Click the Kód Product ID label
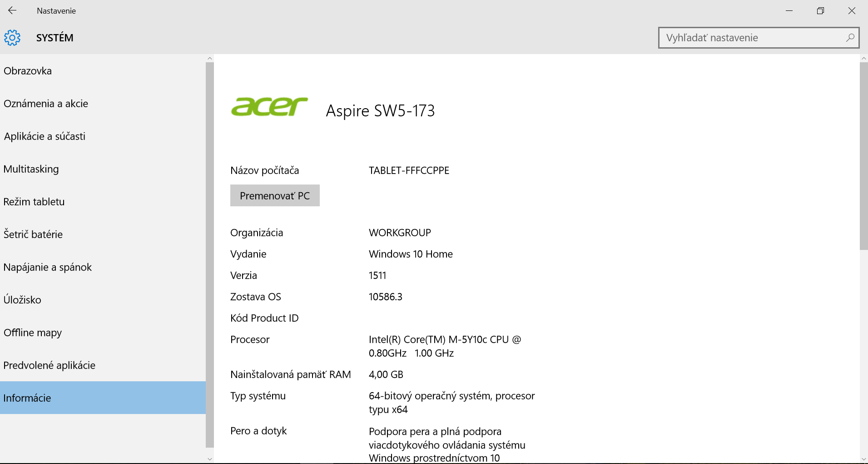This screenshot has height=464, width=868. [264, 318]
